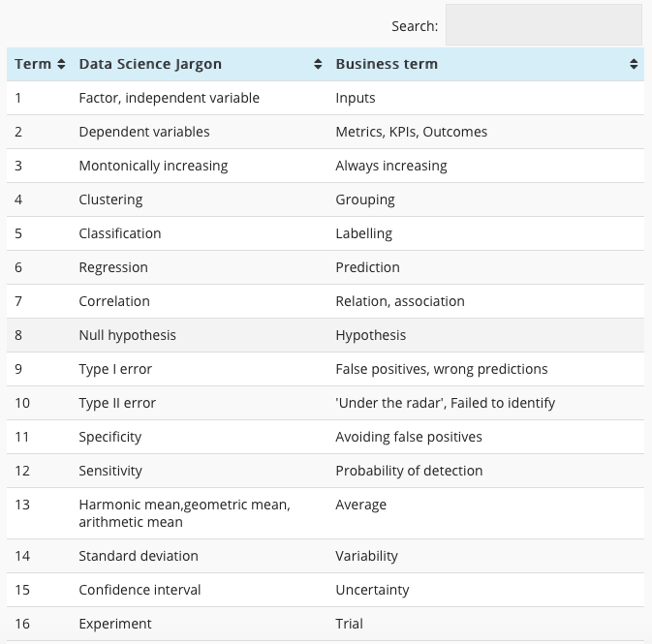This screenshot has height=644, width=652.
Task: Click the Data Science Jargon sort arrows
Action: coord(318,64)
